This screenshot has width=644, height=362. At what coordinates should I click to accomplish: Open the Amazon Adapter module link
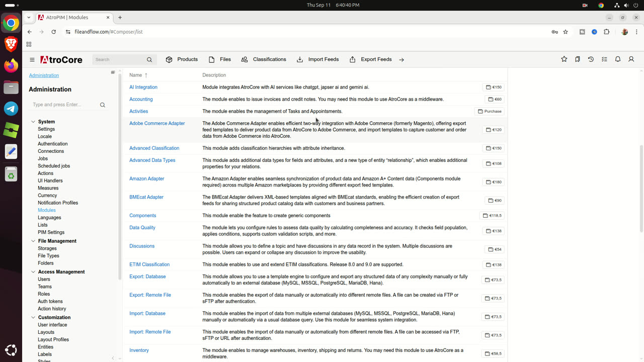coord(147,178)
